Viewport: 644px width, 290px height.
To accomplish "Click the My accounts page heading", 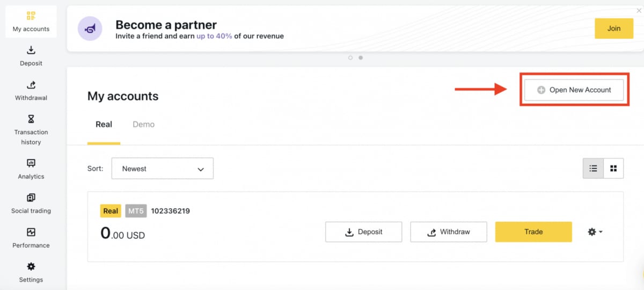I will click(x=123, y=97).
